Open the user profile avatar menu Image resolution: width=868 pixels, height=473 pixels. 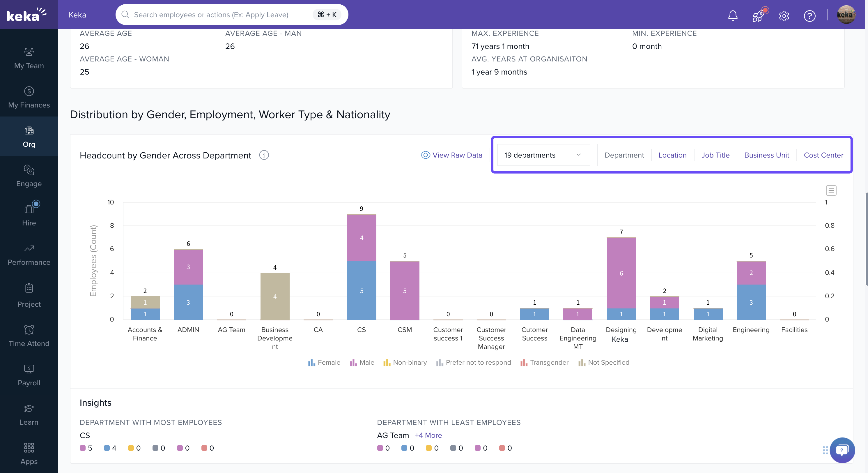coord(846,15)
